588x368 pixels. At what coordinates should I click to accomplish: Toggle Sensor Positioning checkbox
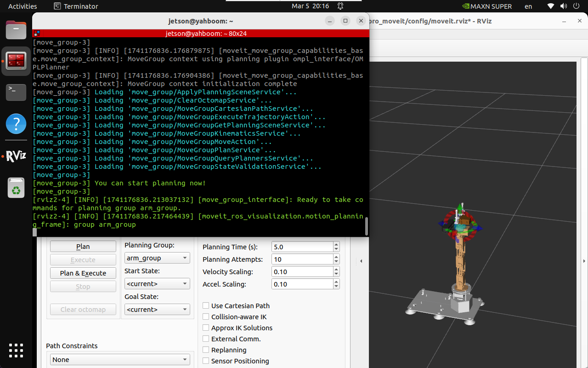(x=206, y=361)
